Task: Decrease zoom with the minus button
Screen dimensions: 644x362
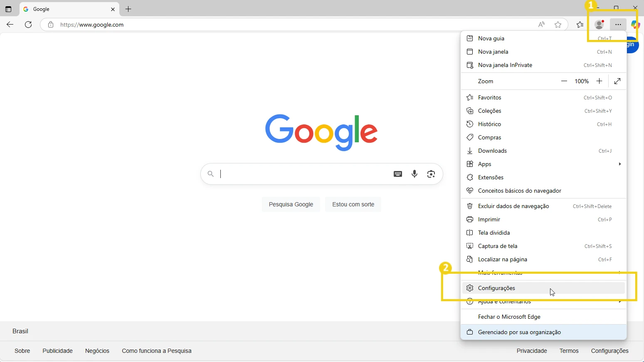Action: point(564,81)
